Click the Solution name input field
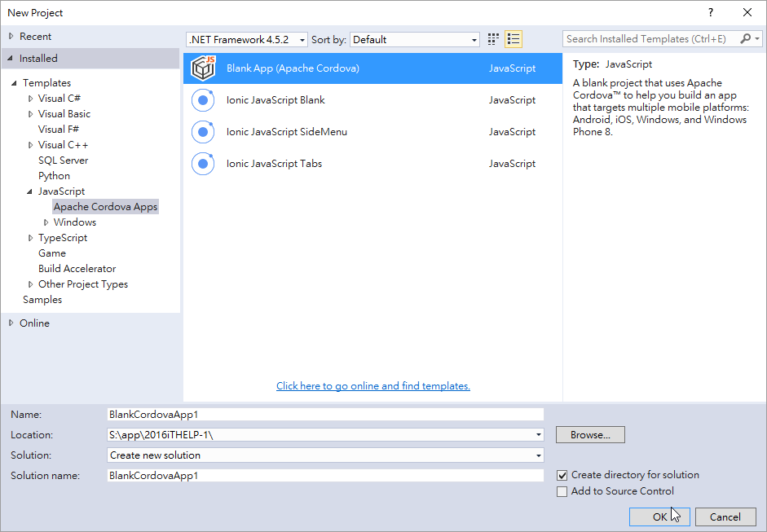 [325, 476]
